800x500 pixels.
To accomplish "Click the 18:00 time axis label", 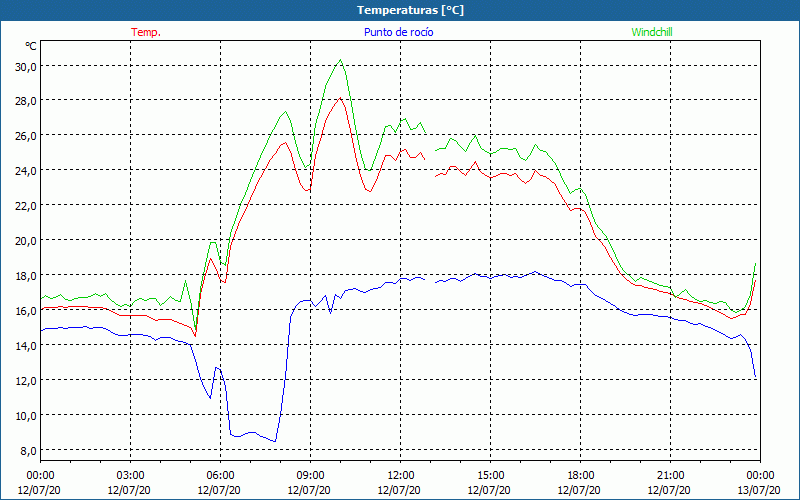I will coord(581,476).
